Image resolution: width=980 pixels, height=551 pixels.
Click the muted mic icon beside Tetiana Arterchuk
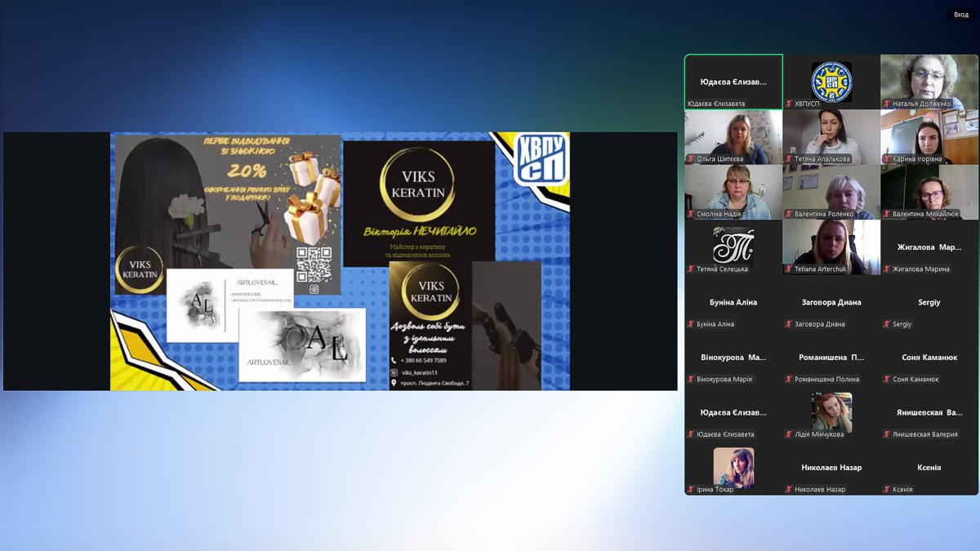[x=789, y=269]
